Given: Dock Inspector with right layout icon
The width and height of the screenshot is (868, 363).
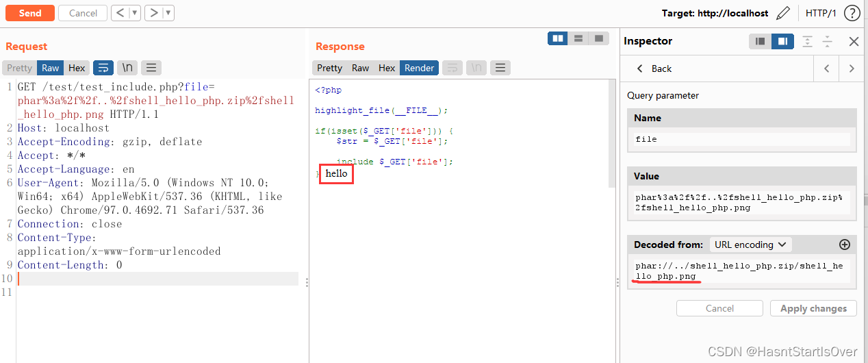Looking at the screenshot, I should pos(782,42).
